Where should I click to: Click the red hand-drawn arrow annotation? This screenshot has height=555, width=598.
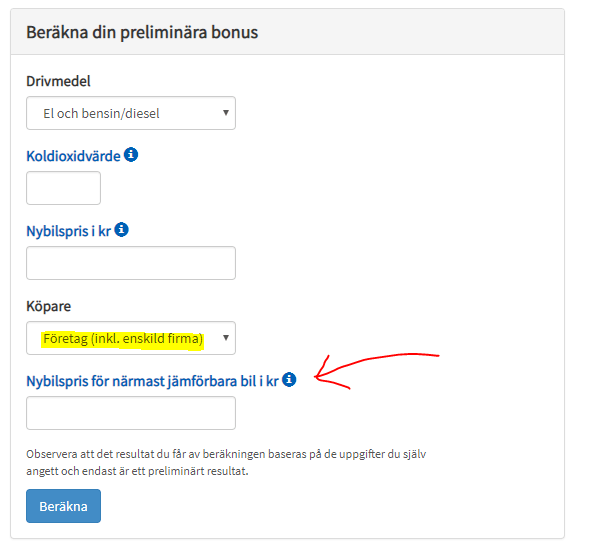(x=376, y=371)
